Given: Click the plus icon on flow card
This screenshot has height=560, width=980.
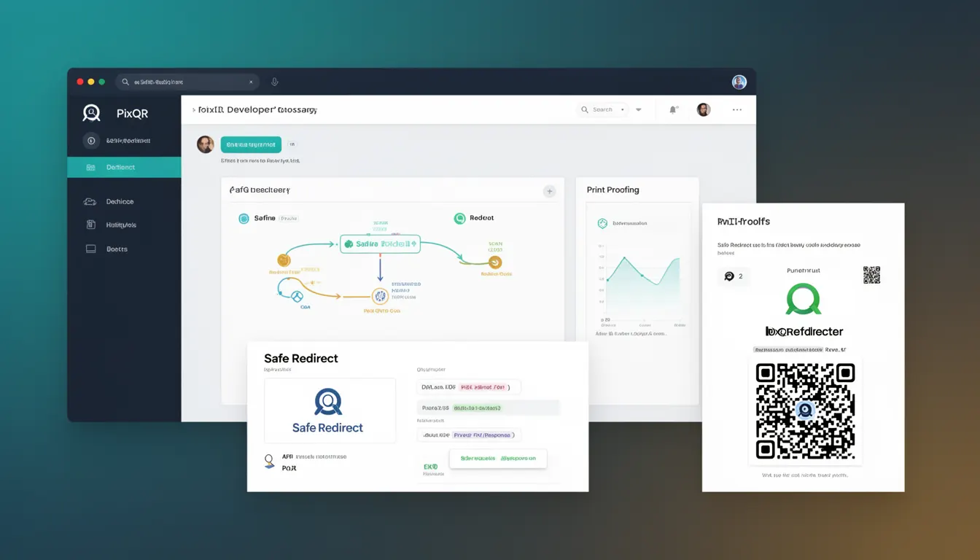Looking at the screenshot, I should [550, 191].
